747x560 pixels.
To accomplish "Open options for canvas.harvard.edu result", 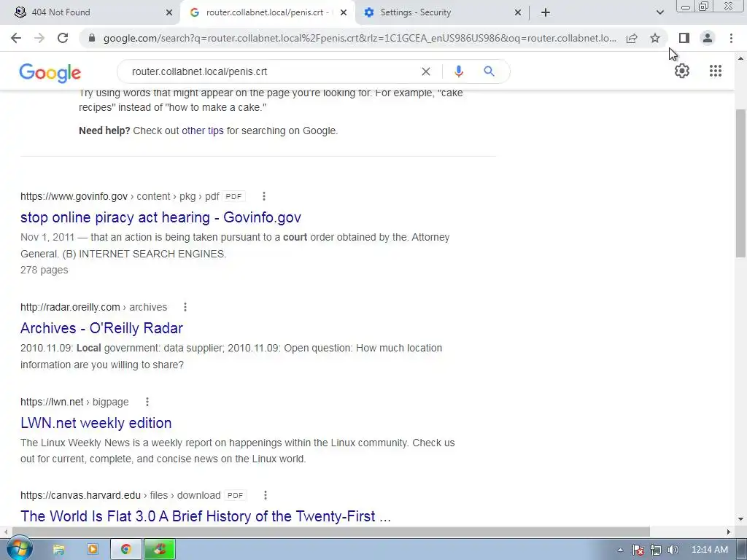I will pyautogui.click(x=266, y=495).
